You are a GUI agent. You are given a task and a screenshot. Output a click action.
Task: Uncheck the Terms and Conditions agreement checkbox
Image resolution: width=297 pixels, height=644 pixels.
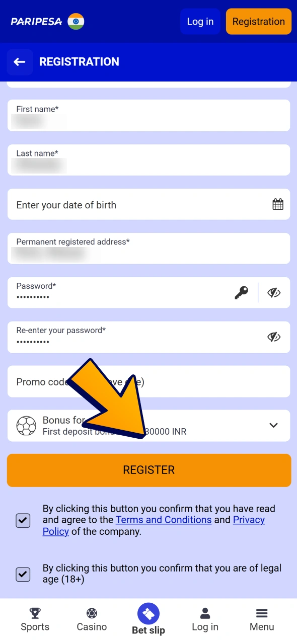[x=23, y=521]
